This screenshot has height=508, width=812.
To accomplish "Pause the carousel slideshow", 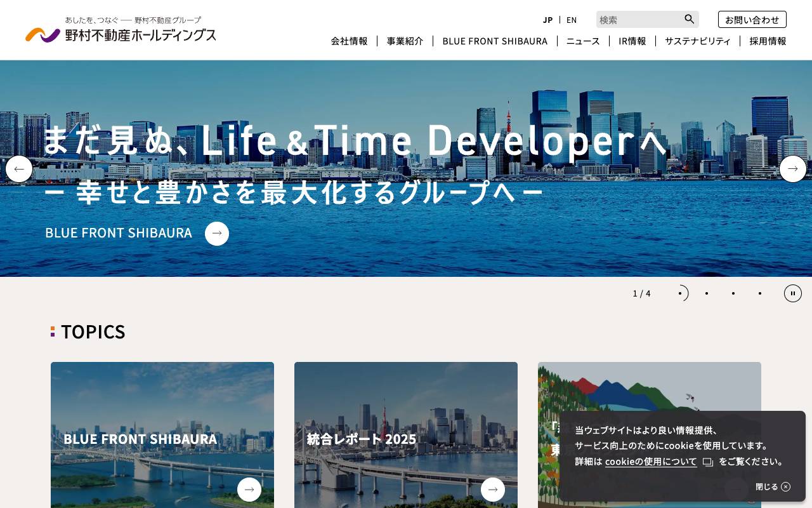I will pos(793,293).
